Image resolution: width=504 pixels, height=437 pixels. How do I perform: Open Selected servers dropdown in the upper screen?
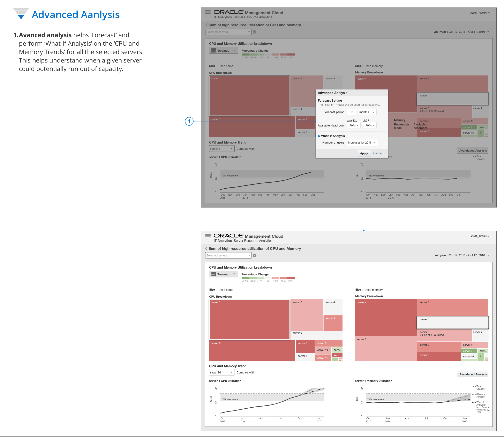pos(228,32)
